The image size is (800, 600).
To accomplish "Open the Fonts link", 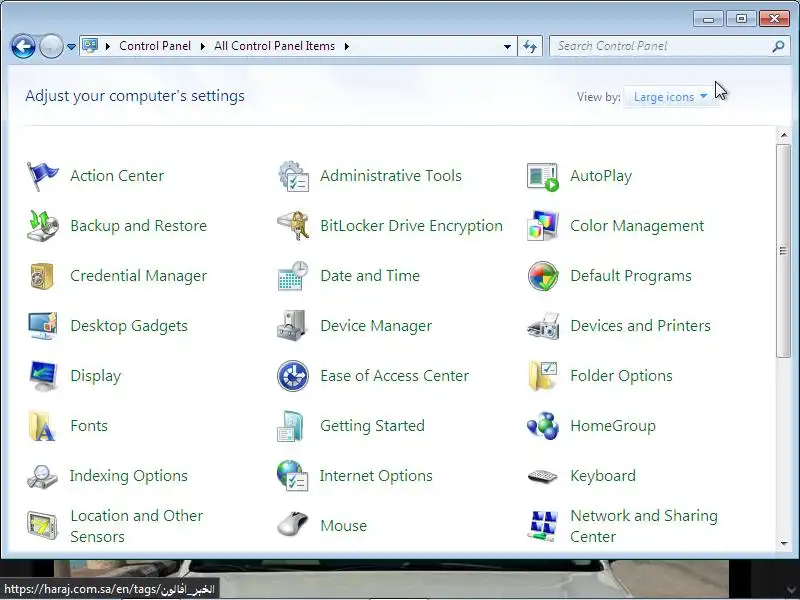I will coord(89,426).
